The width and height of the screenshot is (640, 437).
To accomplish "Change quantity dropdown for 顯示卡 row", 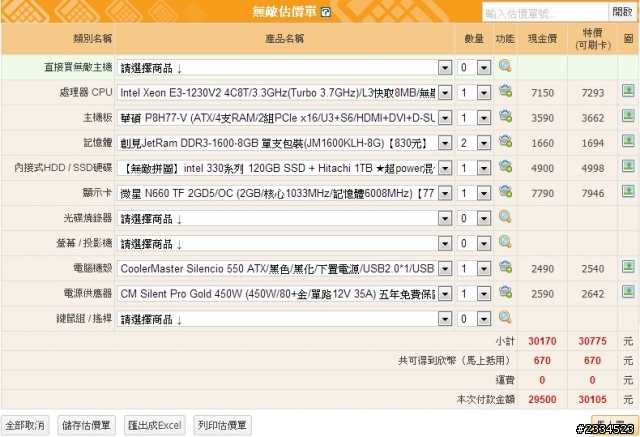I will [x=474, y=193].
